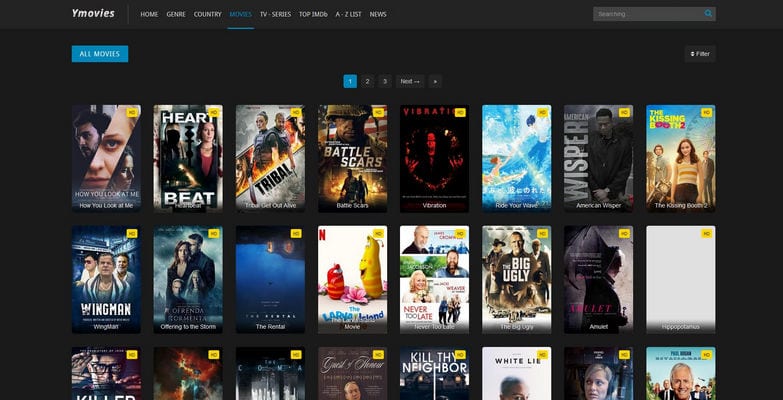Click HD badge on The Rental

[296, 234]
